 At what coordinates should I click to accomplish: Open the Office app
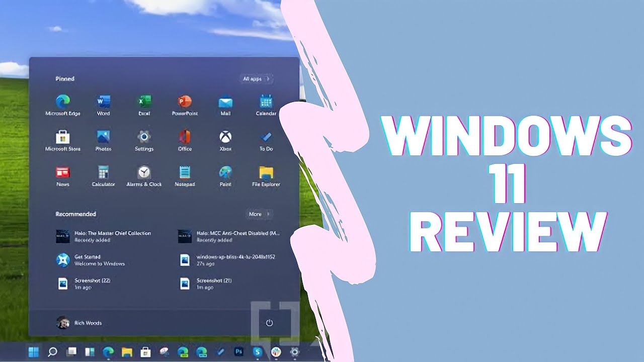(x=185, y=141)
